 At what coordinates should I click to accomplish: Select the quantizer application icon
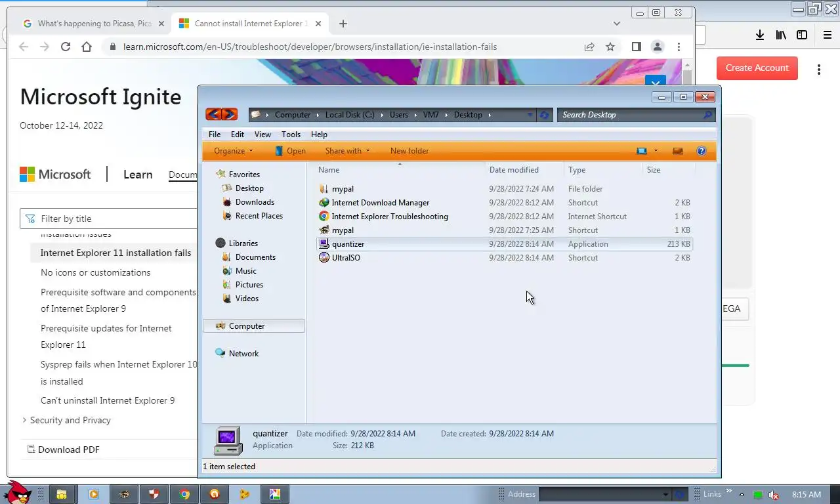coord(324,244)
